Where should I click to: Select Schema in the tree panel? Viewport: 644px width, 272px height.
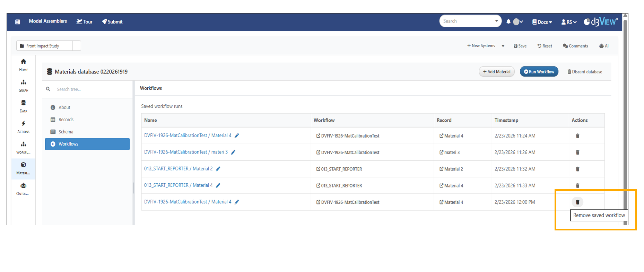pyautogui.click(x=66, y=132)
